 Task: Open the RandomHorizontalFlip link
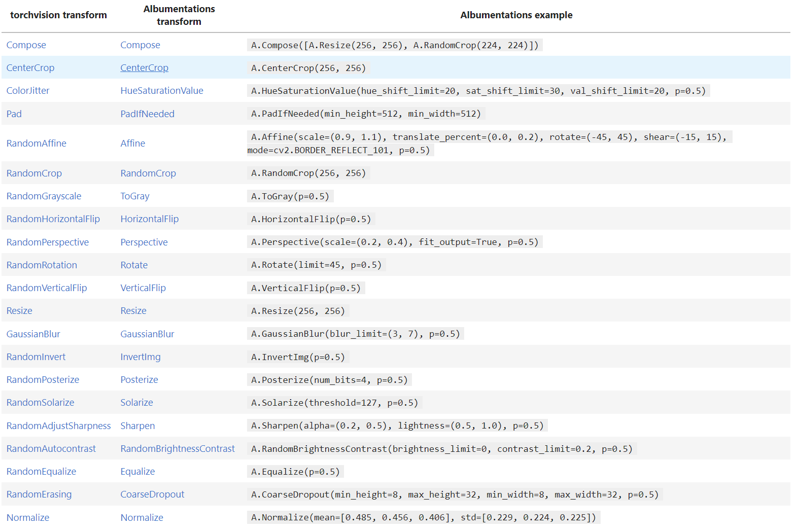pyautogui.click(x=53, y=219)
